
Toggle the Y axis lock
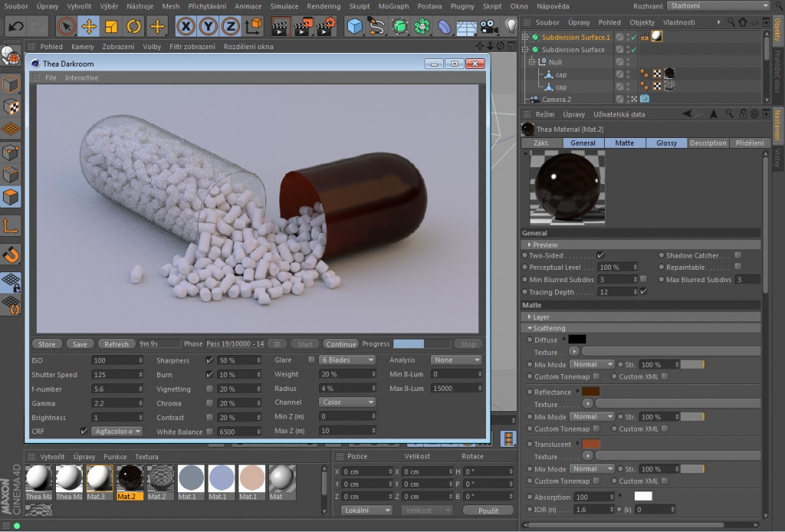pos(209,26)
